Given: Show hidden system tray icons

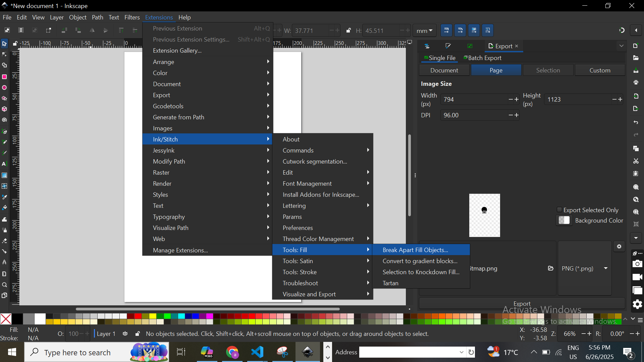Looking at the screenshot, I should click(x=534, y=352).
